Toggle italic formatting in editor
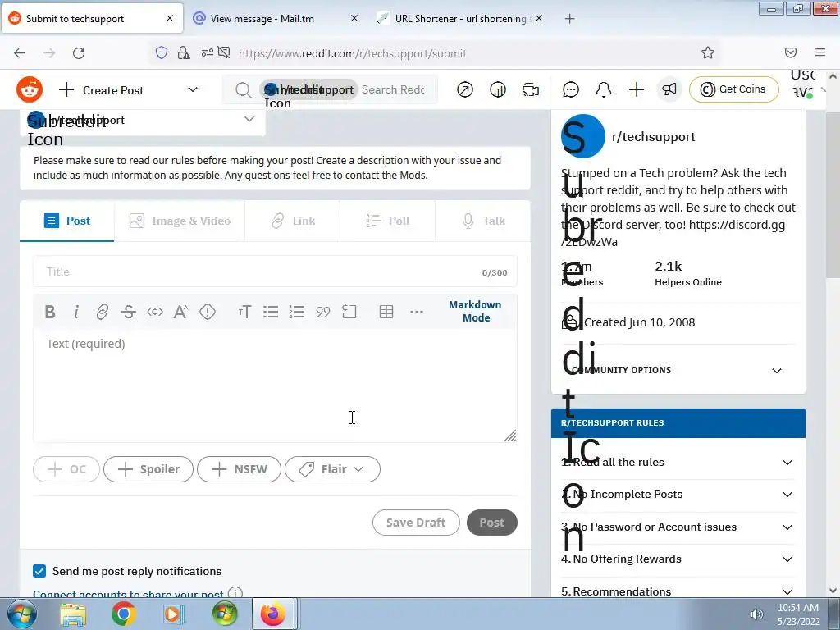 [x=76, y=312]
